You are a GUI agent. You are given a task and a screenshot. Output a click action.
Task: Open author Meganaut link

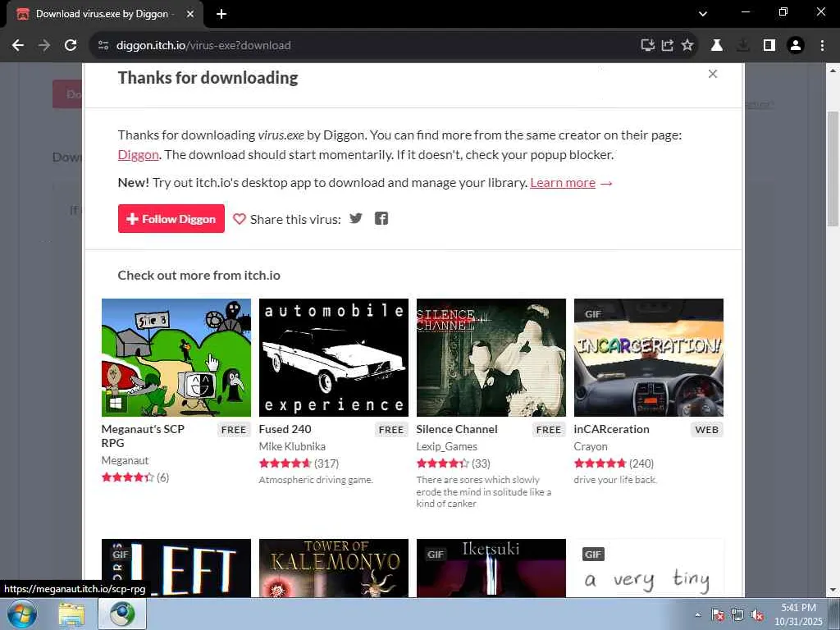tap(125, 460)
